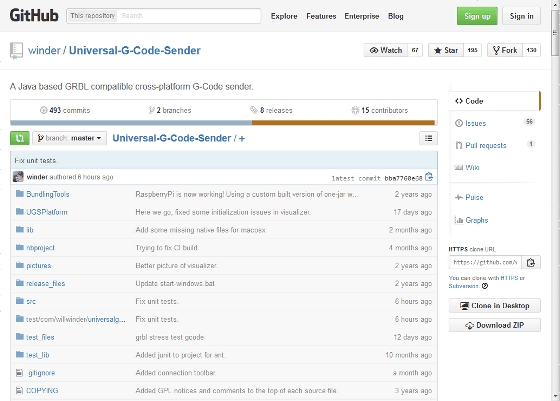Viewport: 560px width, 401px height.
Task: Click the page vertical scrollbar thumb
Action: click(x=555, y=34)
